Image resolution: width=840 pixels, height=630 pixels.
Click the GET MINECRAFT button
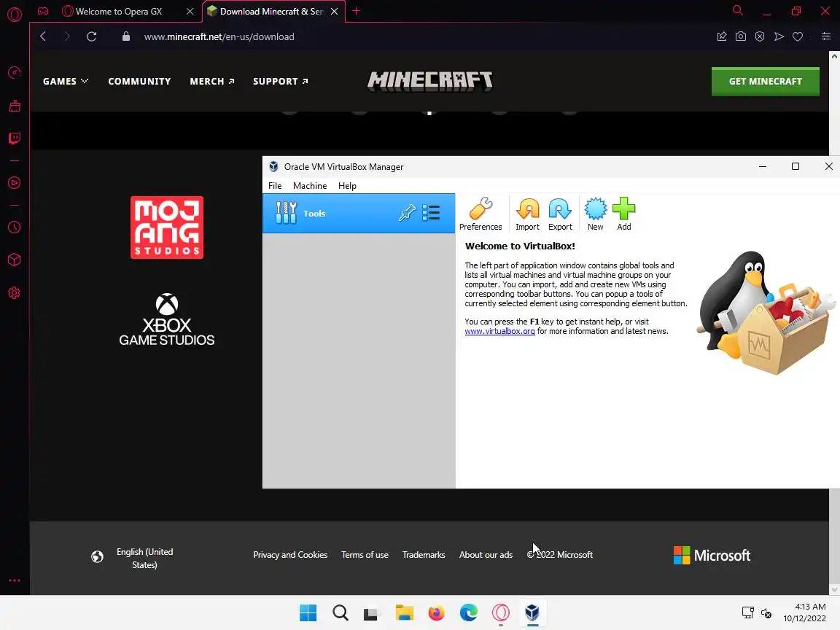765,82
